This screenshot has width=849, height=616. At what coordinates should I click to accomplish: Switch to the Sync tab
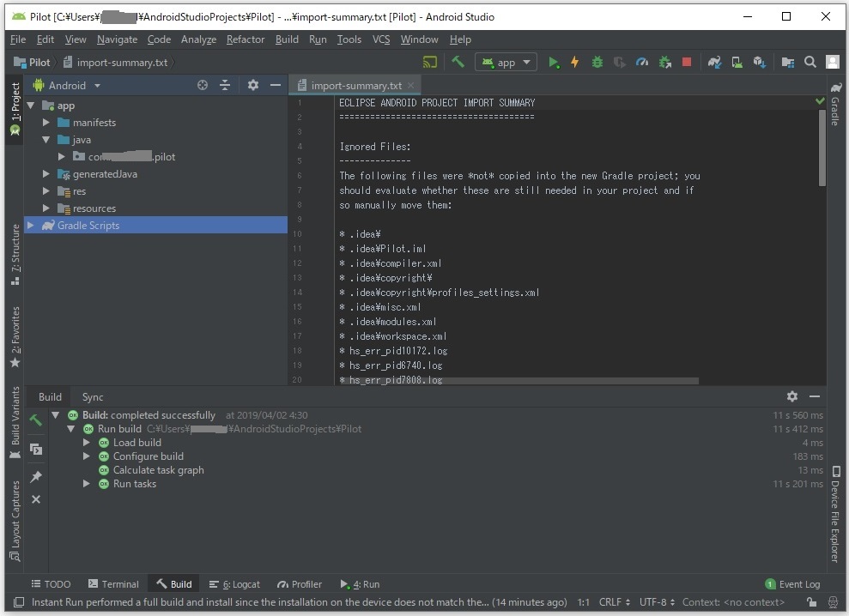point(93,396)
